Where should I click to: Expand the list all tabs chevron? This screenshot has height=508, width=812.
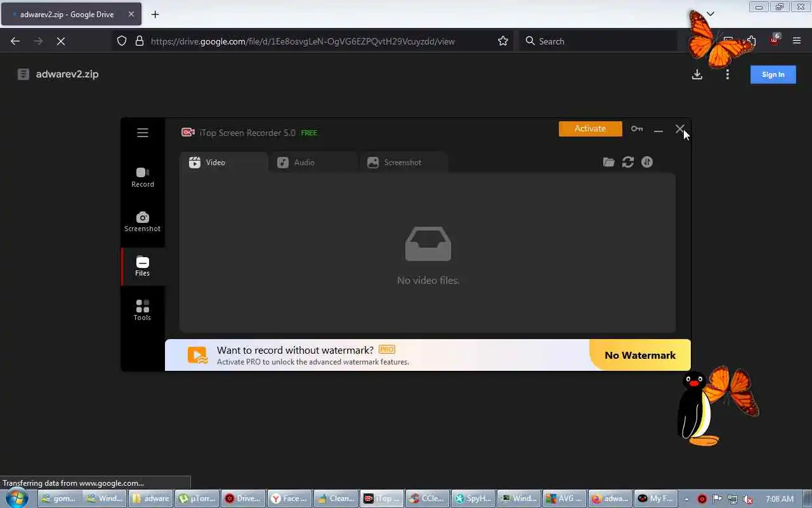710,13
